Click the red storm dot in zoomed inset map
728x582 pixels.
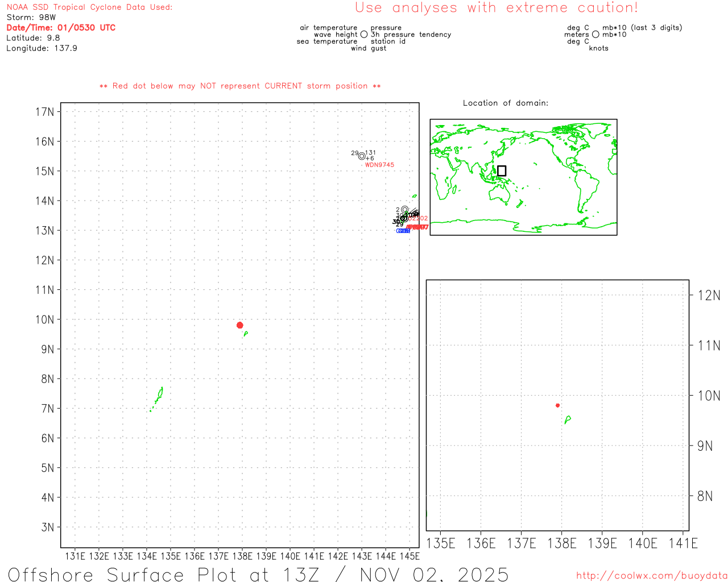tap(557, 405)
